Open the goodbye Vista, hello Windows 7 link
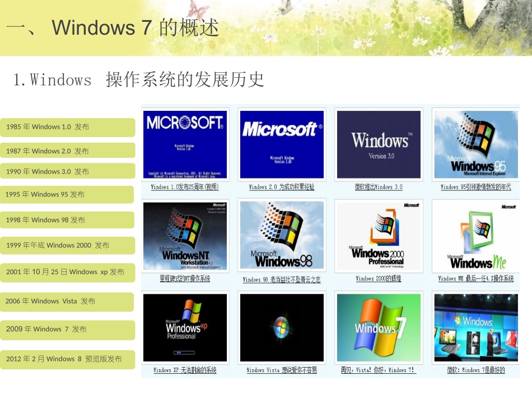 point(379,370)
